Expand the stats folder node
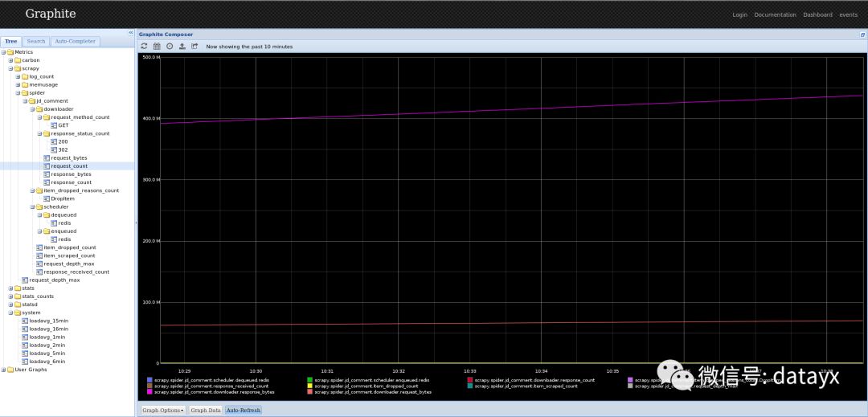The height and width of the screenshot is (417, 868). [x=10, y=288]
